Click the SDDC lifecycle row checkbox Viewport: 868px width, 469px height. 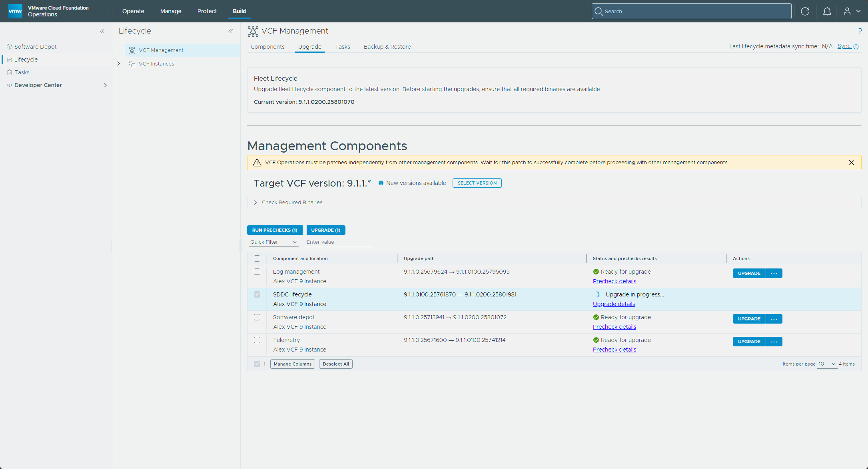257,294
